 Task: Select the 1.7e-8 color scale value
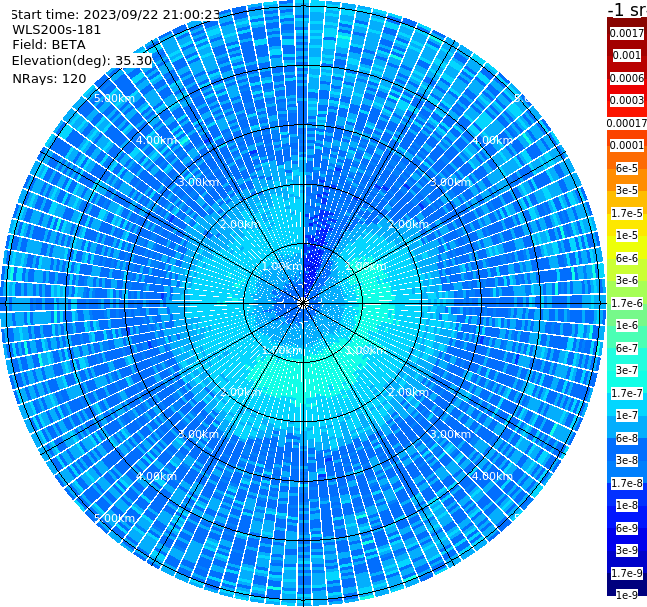click(x=627, y=483)
